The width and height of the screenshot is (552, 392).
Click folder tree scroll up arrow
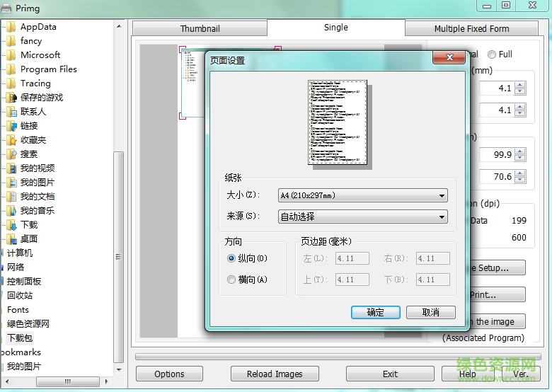(x=119, y=26)
